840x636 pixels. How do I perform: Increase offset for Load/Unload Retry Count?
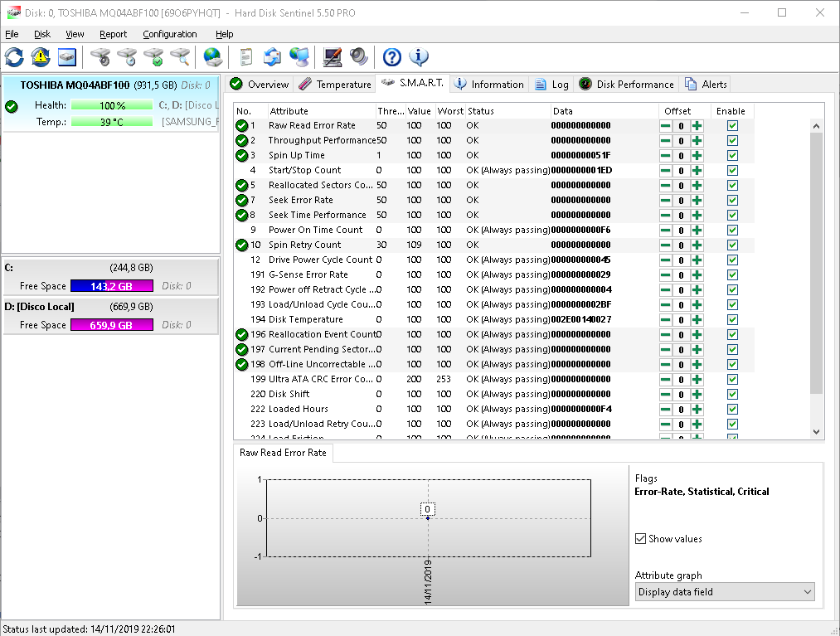click(697, 425)
